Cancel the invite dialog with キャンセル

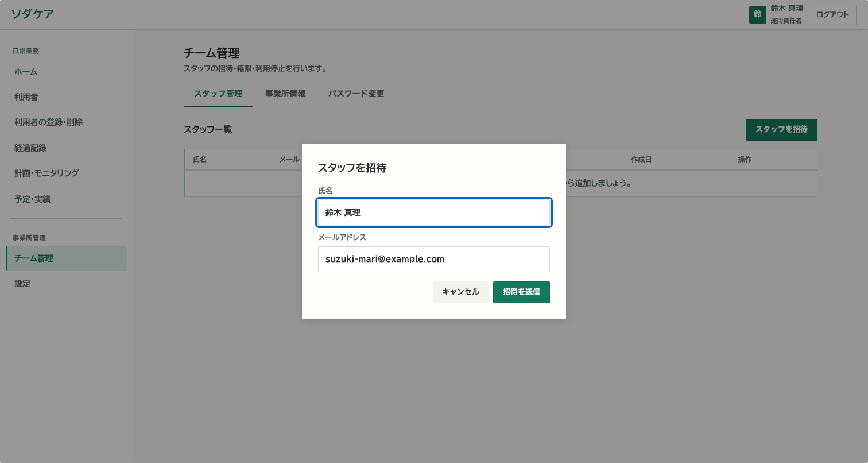click(460, 292)
